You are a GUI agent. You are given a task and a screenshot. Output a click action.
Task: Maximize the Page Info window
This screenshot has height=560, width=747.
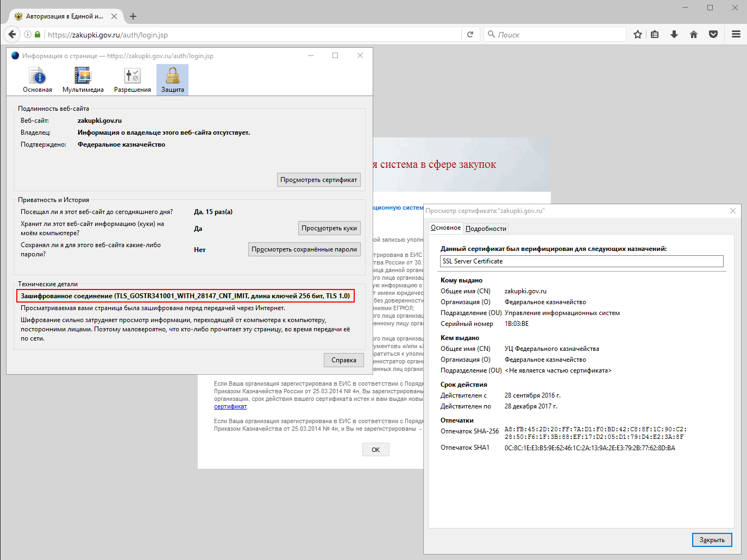pos(335,55)
